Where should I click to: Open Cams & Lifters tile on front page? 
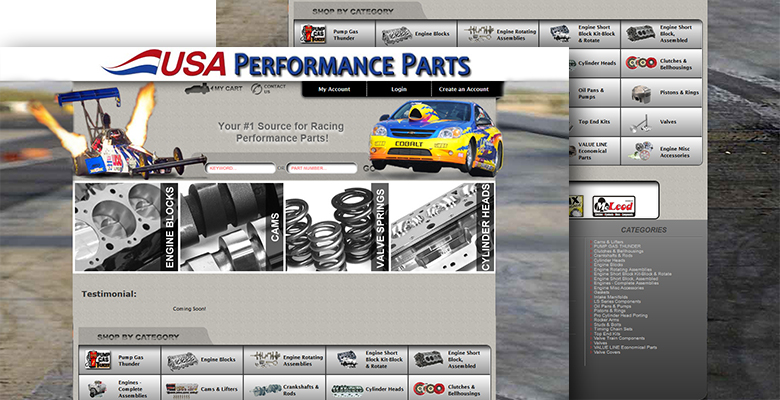pyautogui.click(x=202, y=388)
